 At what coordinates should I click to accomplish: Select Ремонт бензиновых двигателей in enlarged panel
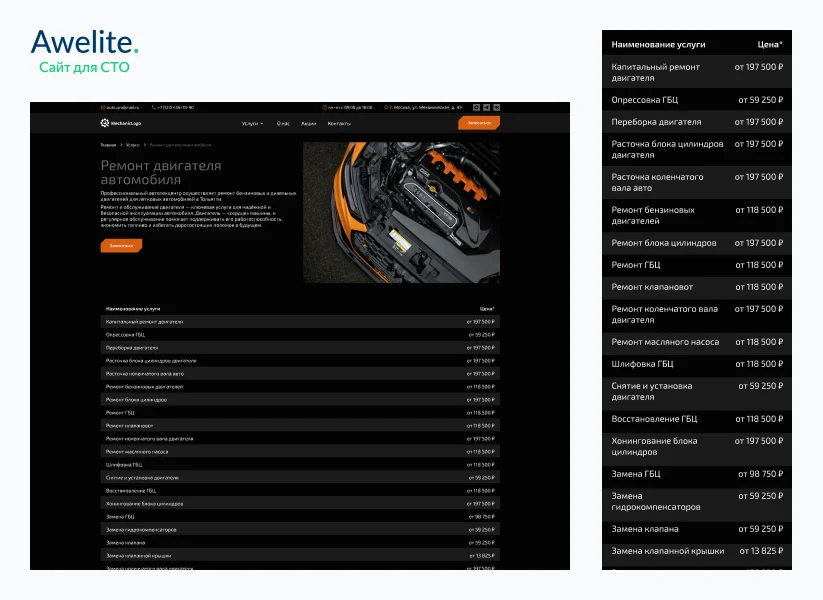[x=697, y=215]
